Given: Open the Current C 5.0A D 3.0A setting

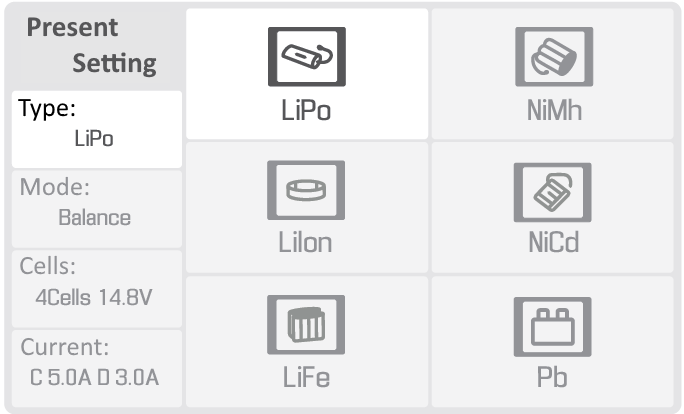Looking at the screenshot, I should [x=97, y=368].
